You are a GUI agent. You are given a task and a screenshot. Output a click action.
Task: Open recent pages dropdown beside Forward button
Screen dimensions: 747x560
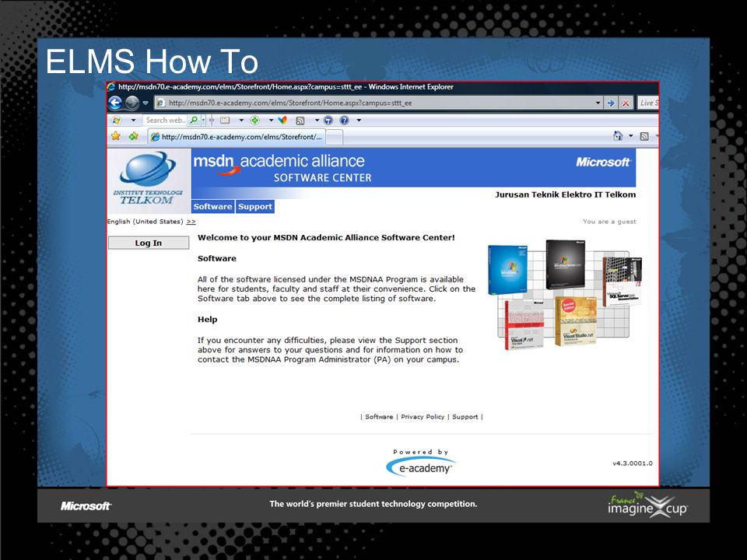pos(146,103)
